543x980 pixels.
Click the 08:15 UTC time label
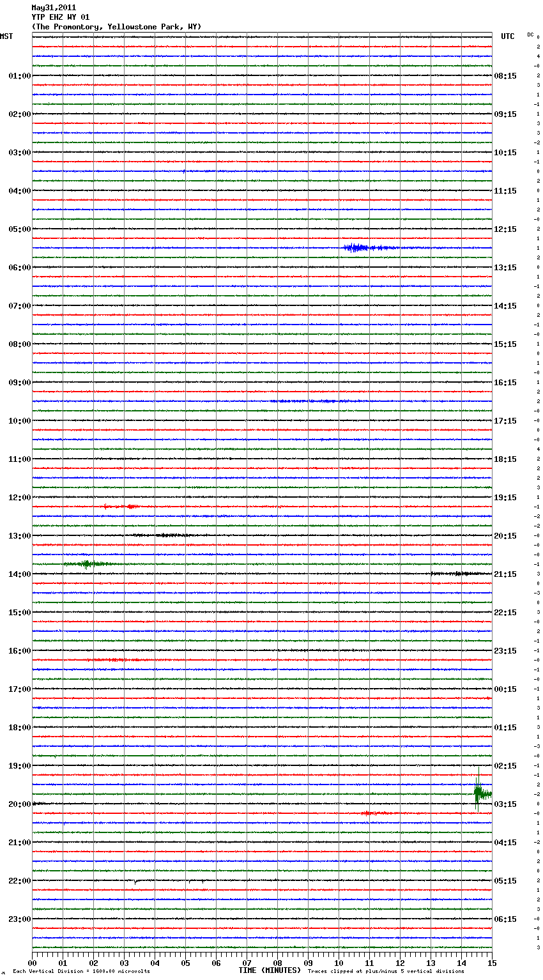pyautogui.click(x=505, y=76)
